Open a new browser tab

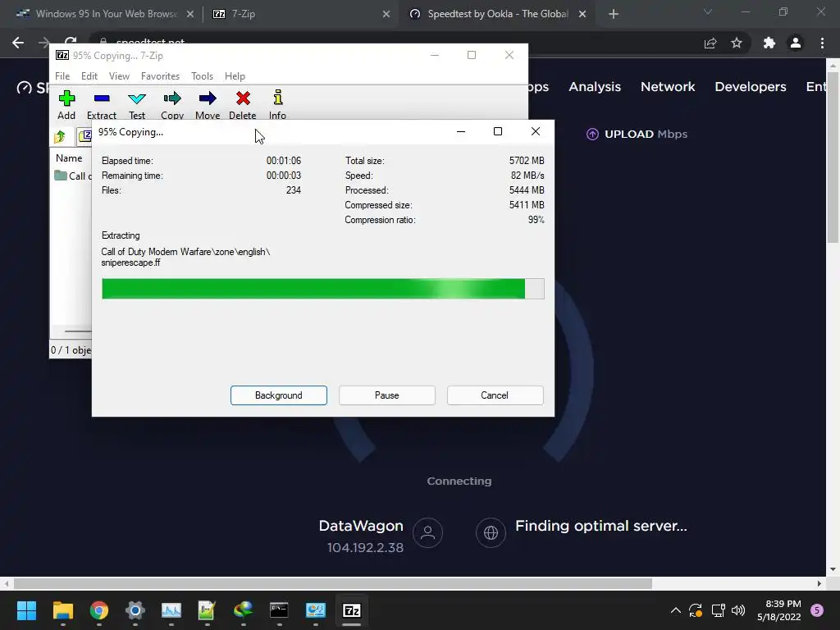coord(614,14)
